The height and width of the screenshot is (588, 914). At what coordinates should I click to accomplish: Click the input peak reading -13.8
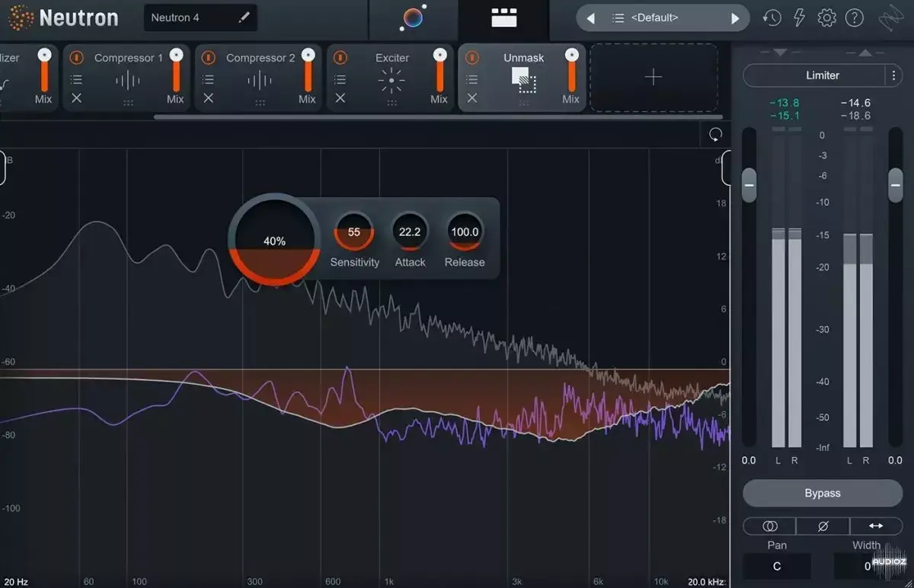(784, 103)
